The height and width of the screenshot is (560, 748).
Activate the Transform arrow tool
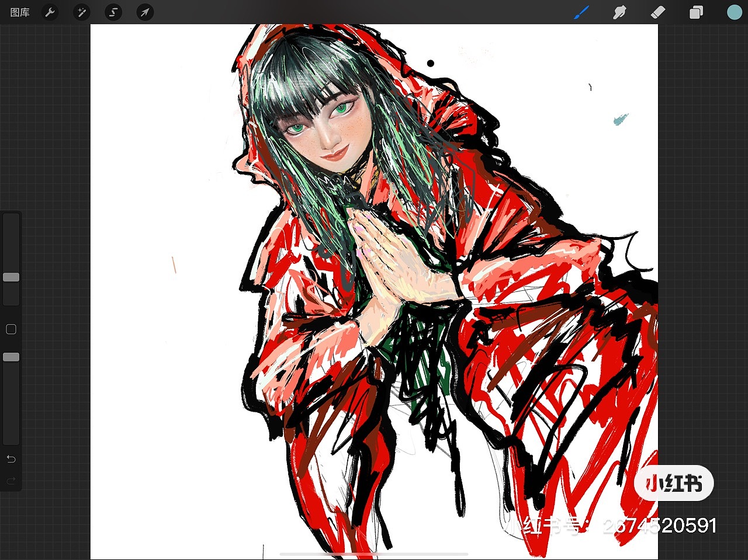pyautogui.click(x=145, y=12)
